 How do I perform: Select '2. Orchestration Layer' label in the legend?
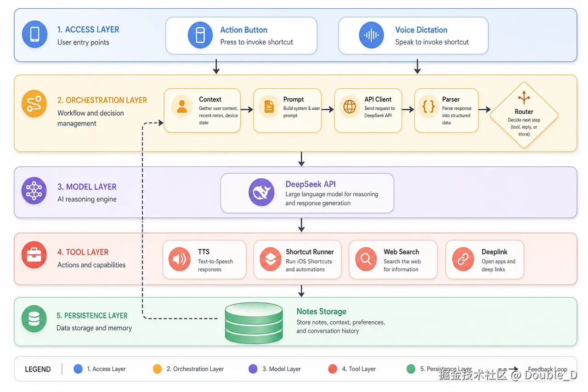click(x=195, y=369)
